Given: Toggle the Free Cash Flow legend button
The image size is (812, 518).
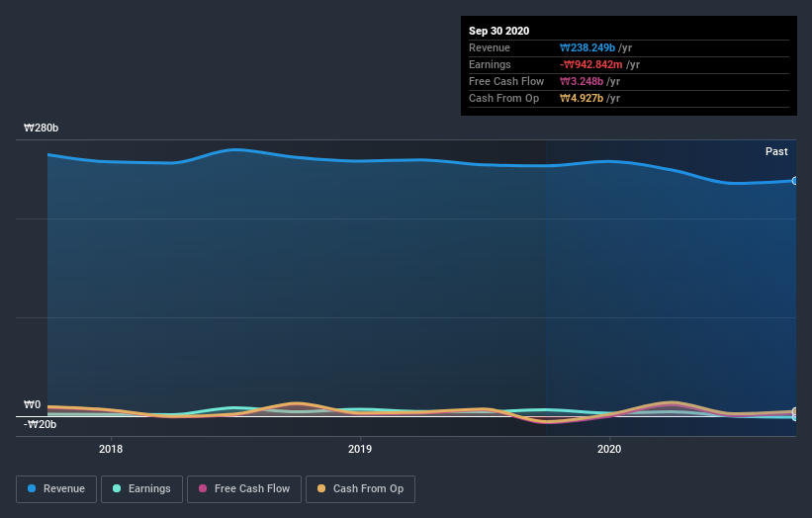Looking at the screenshot, I should 244,489.
